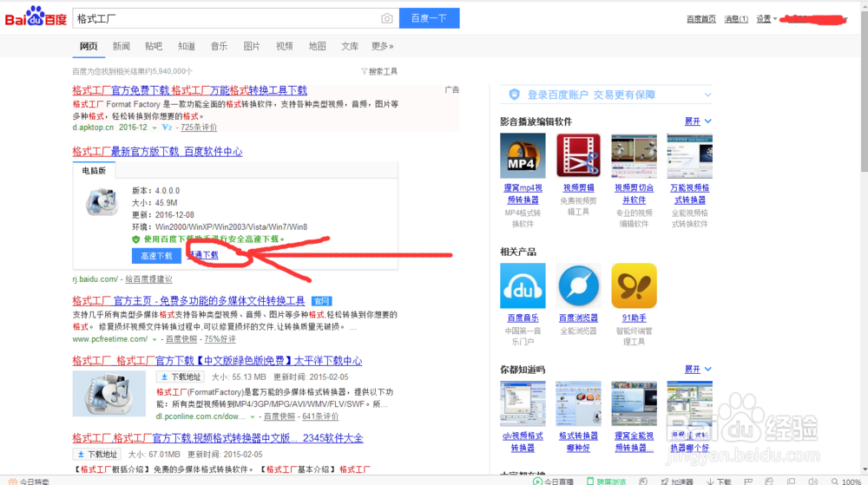This screenshot has height=485, width=868.
Task: Click the 高速下载 button
Action: [156, 255]
